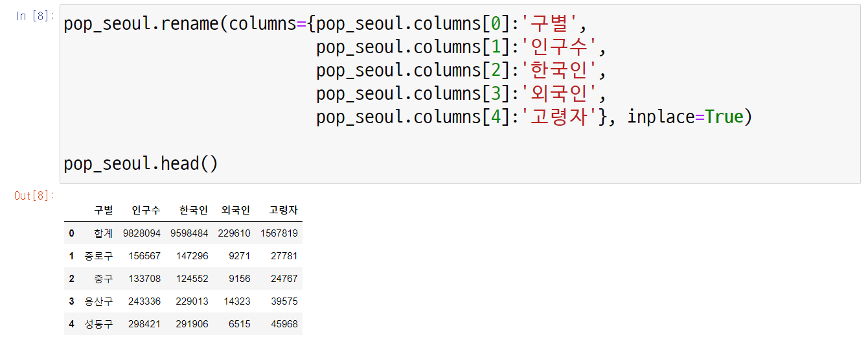
Task: Click the 인구수 column header in table
Action: pos(146,210)
